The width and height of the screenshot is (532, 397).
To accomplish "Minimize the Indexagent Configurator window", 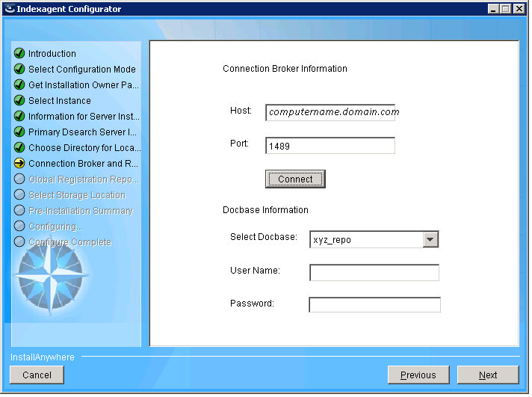I will coord(493,8).
